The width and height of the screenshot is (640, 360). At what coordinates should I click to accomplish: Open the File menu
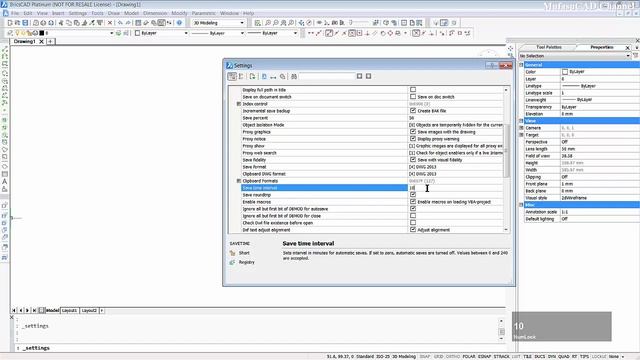(15, 13)
